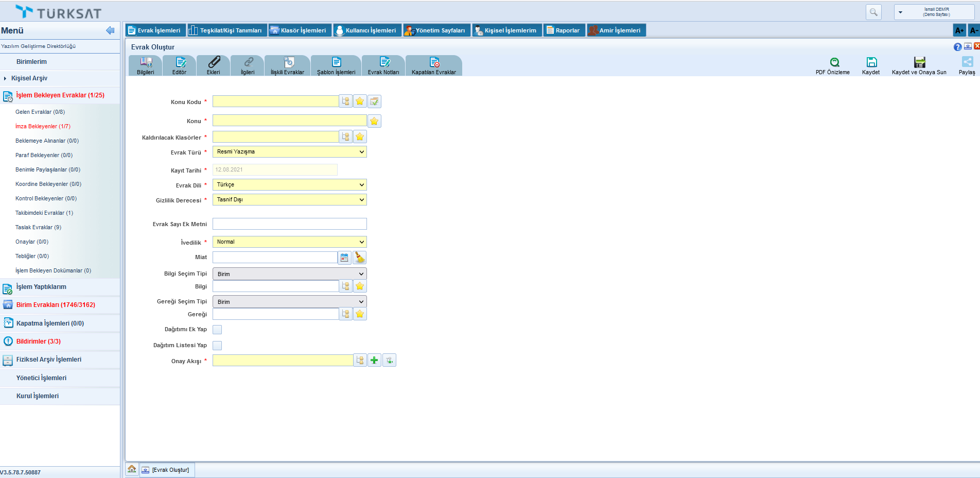The height and width of the screenshot is (478, 980).
Task: Click the Paylaş share icon
Action: 967,62
